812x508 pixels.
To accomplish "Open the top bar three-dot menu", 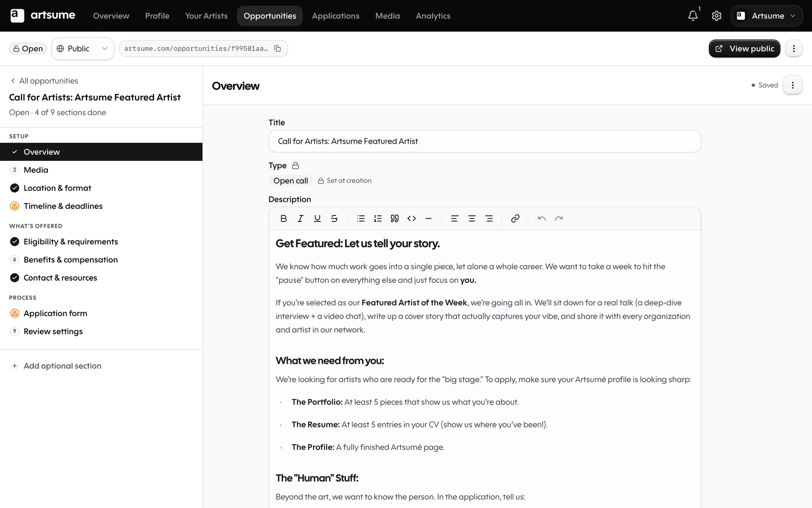I will 794,49.
